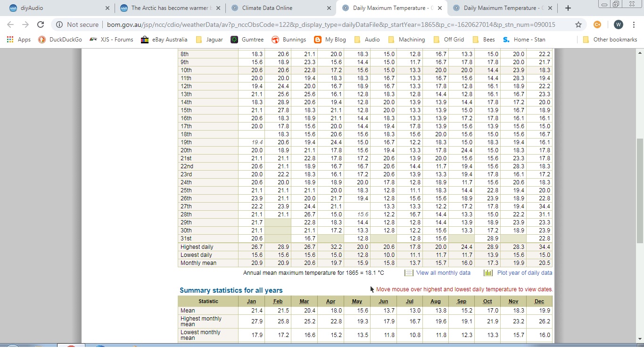Click the Summary statistics for all years heading

click(x=231, y=290)
